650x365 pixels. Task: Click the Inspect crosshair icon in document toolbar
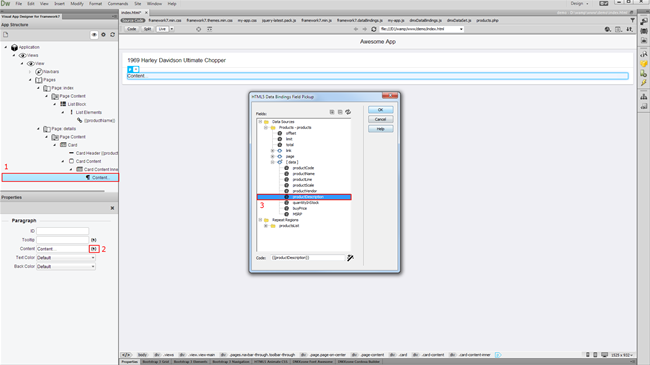pos(199,29)
